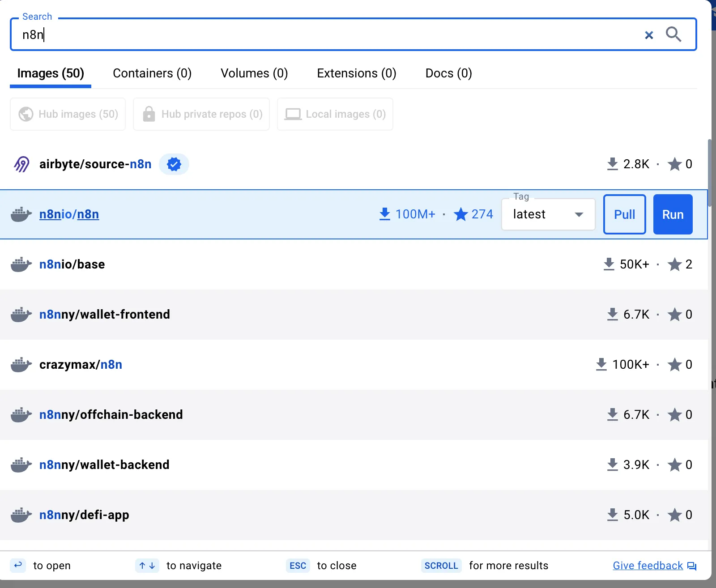Select the n8nny/offchain-backend result
Screen dimensions: 716x588
click(x=354, y=415)
